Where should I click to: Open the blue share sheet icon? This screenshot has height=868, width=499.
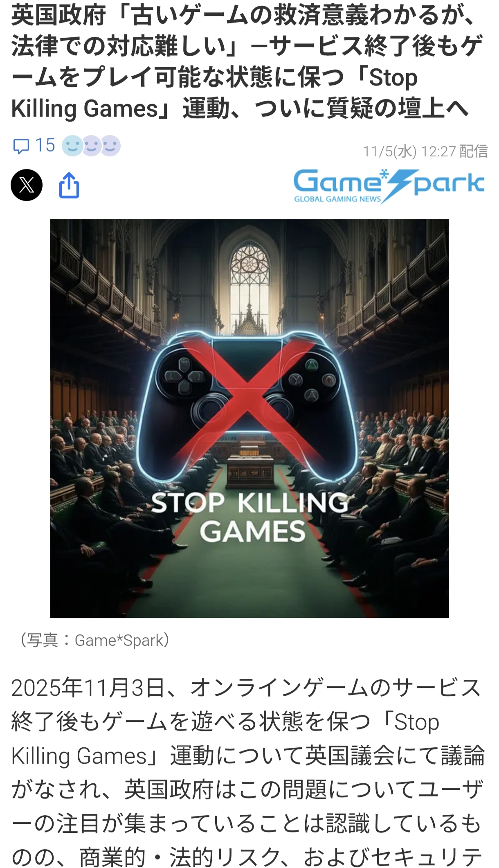69,185
